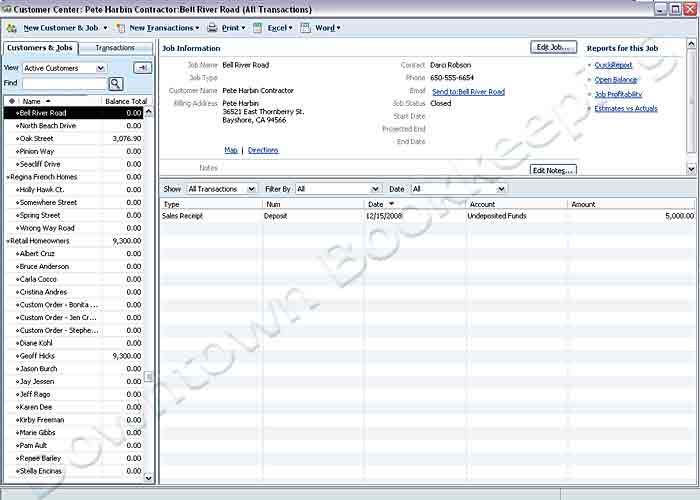Click the Send to:Bell River Road email link

click(x=468, y=92)
